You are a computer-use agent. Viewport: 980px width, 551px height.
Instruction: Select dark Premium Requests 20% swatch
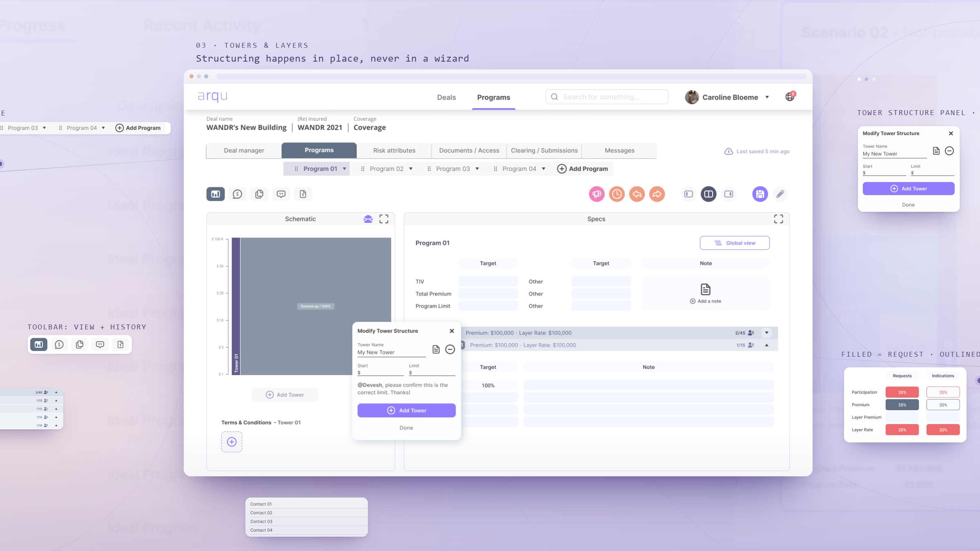point(902,405)
